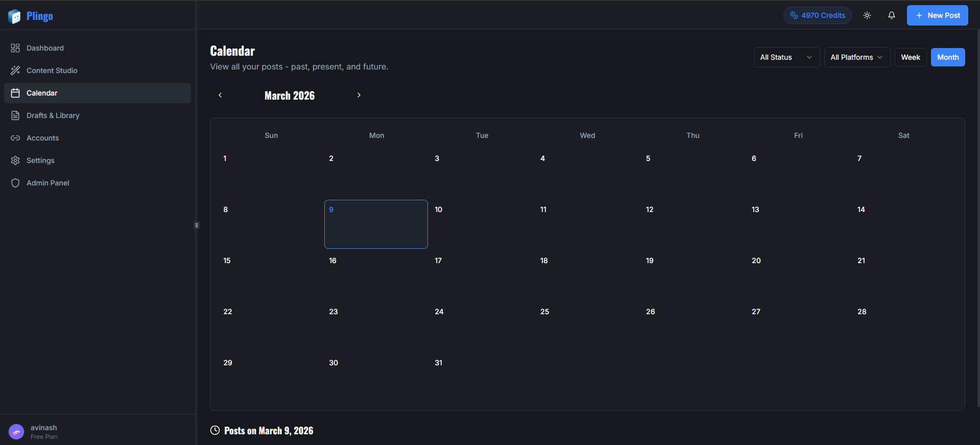Screen dimensions: 980x445
Task: Open the All Platforms dropdown
Action: (x=857, y=57)
